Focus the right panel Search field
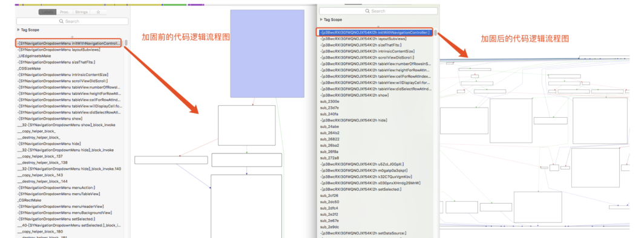This screenshot has width=644, height=238. [x=378, y=11]
